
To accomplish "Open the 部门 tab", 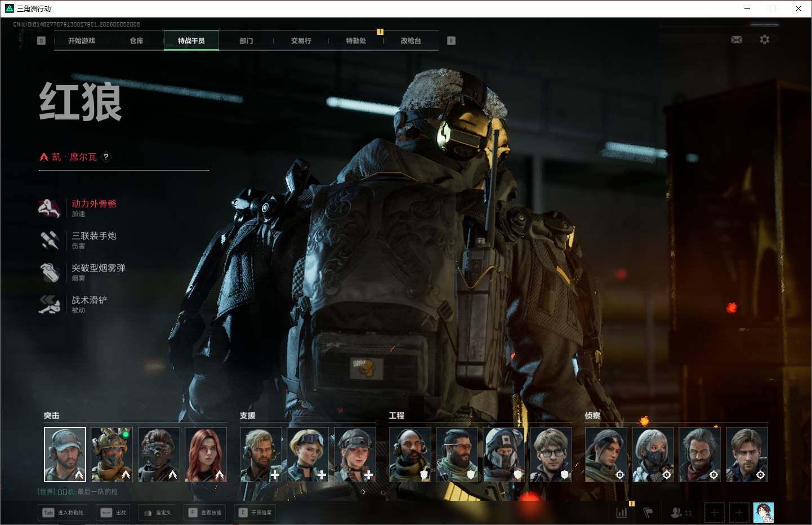I will (246, 41).
